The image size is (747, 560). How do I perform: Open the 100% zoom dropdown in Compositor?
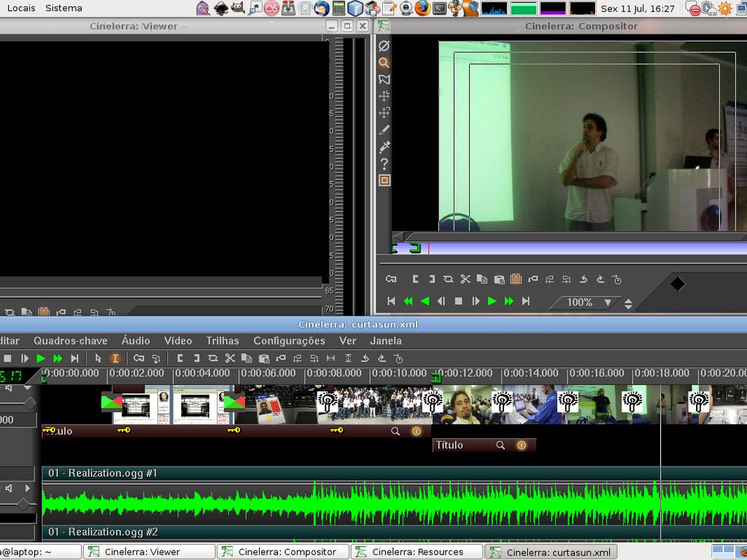click(607, 302)
